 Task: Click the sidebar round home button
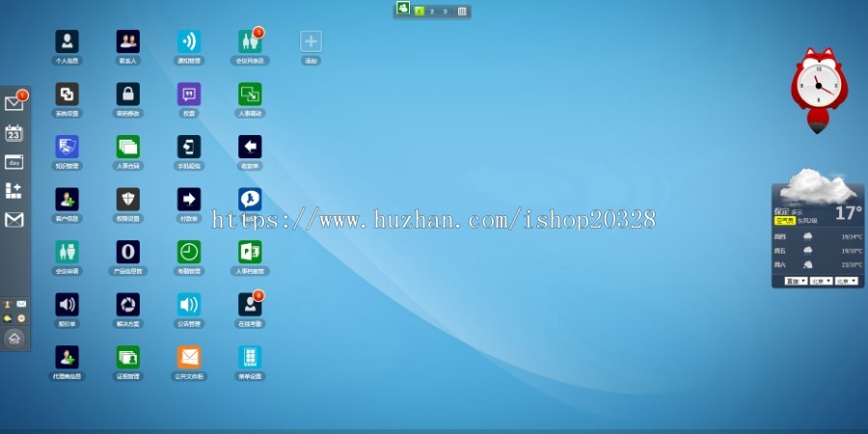(x=14, y=339)
